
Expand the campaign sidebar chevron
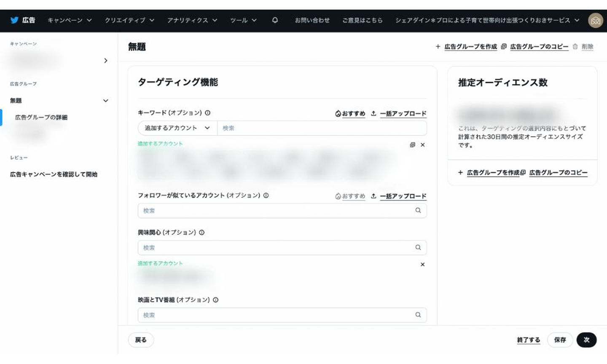[x=105, y=61]
